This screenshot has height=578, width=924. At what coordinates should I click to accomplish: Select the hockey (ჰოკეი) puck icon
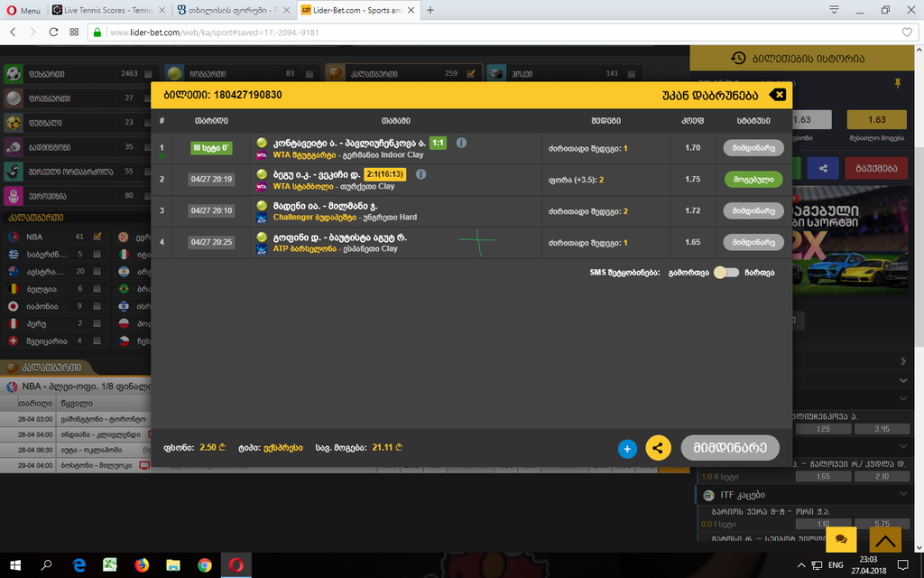(497, 74)
